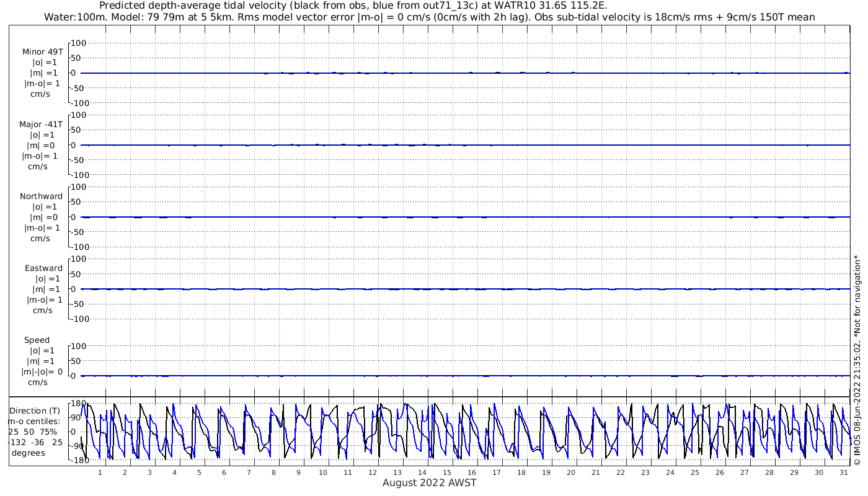868x496 pixels.
Task: Click the '|m|-|o|= 0' value in Speed panel
Action: (42, 371)
